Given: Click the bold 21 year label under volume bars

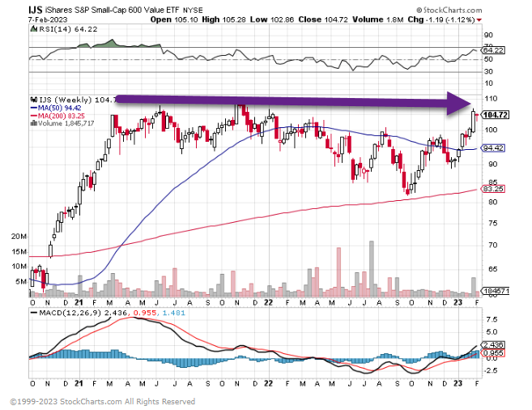Looking at the screenshot, I should coord(79,302).
